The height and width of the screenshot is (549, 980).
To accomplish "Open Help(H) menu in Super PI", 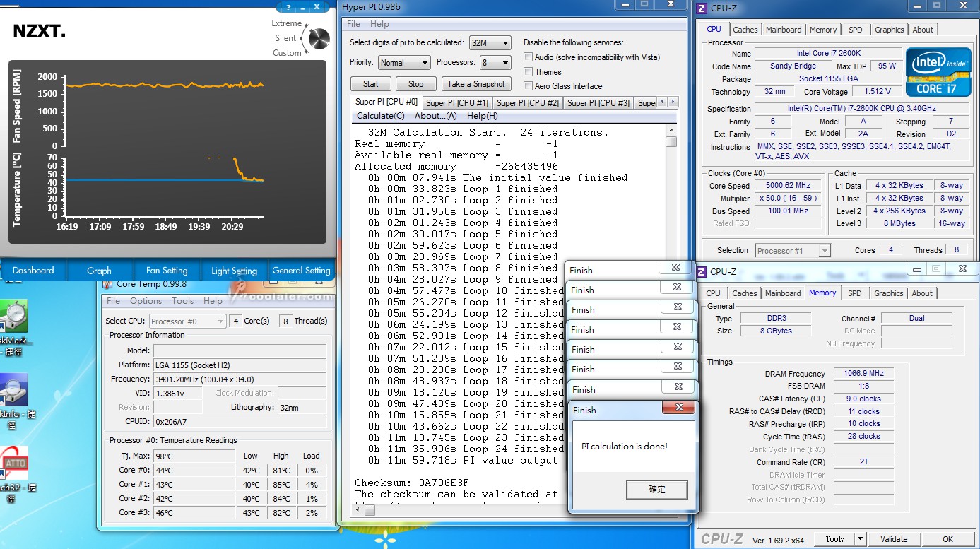I will pyautogui.click(x=483, y=116).
